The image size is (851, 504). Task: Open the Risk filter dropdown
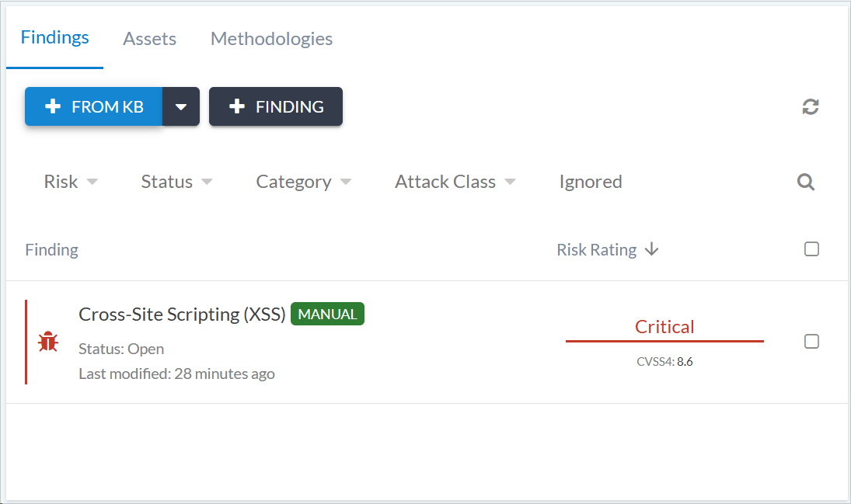click(71, 182)
